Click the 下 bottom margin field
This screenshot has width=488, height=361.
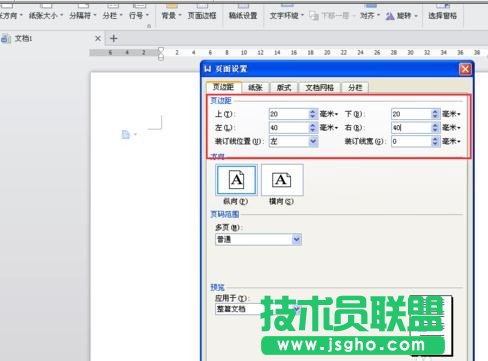point(411,114)
